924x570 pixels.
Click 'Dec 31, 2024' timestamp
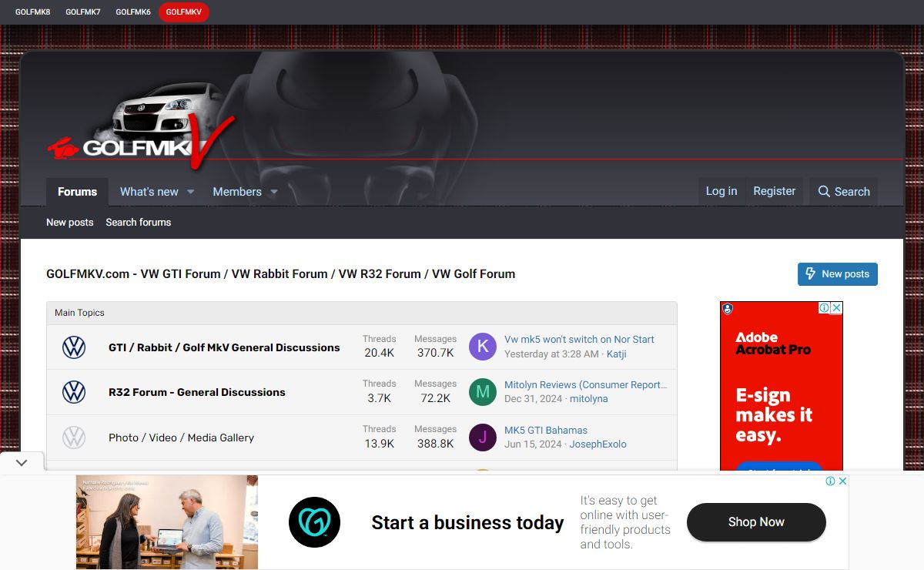(x=533, y=398)
